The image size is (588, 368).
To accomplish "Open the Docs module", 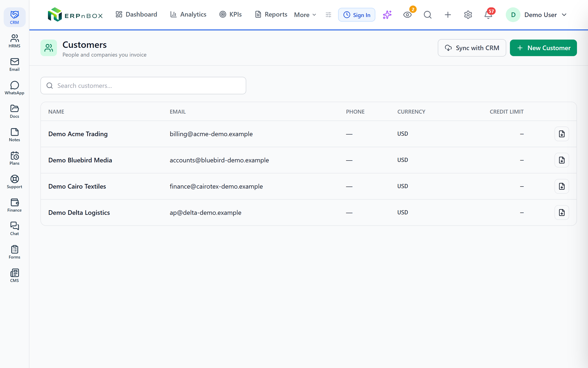I will (x=14, y=112).
